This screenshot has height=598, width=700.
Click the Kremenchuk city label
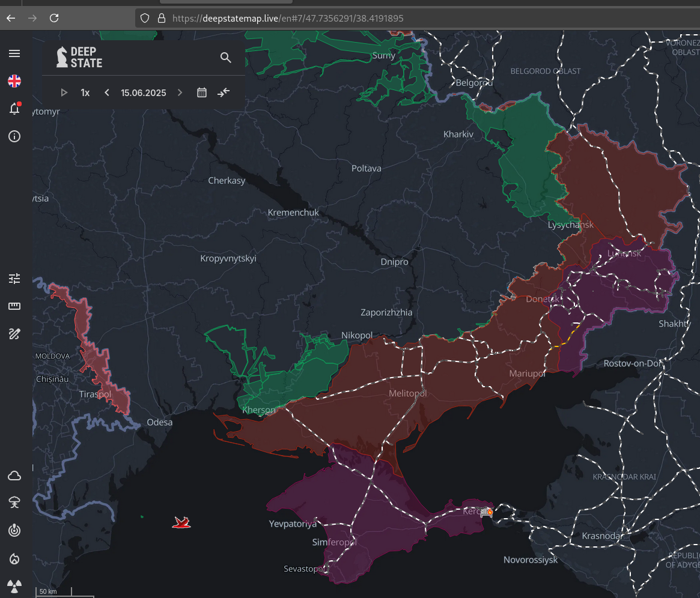click(293, 213)
